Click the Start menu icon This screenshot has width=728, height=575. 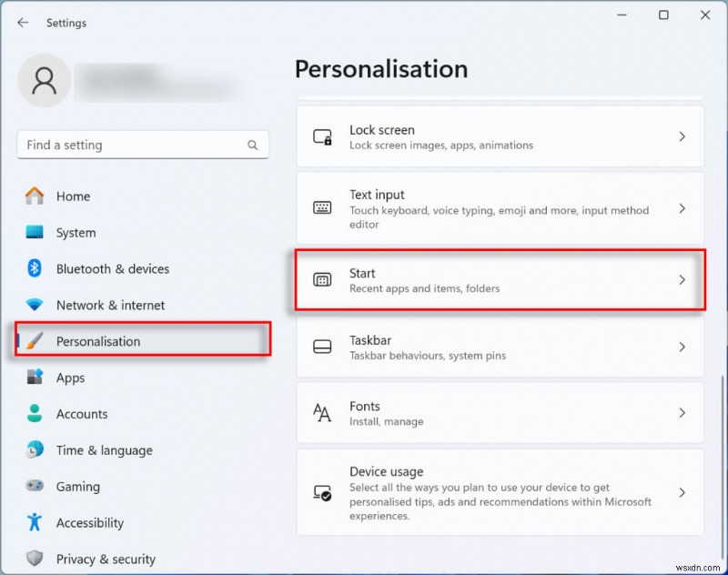coord(322,280)
